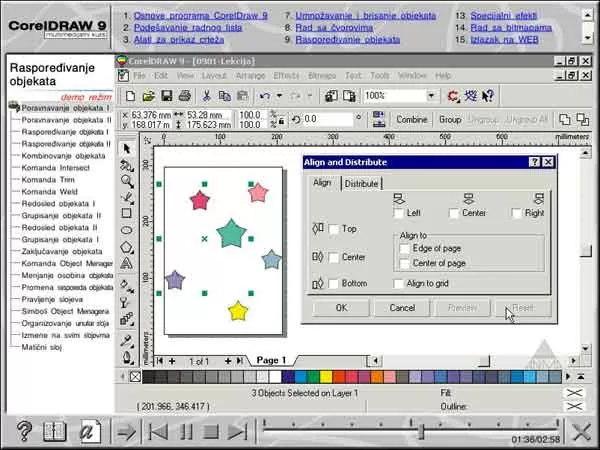Click the Print icon

[x=185, y=96]
